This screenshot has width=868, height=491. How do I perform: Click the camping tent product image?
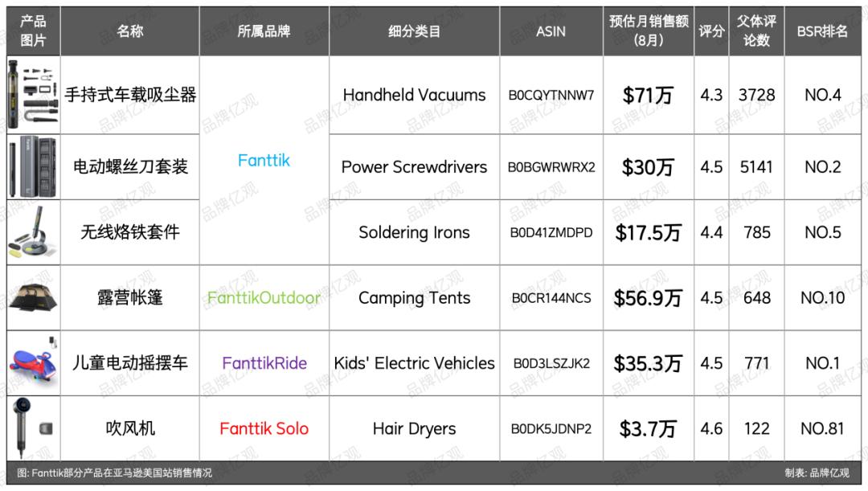click(33, 297)
